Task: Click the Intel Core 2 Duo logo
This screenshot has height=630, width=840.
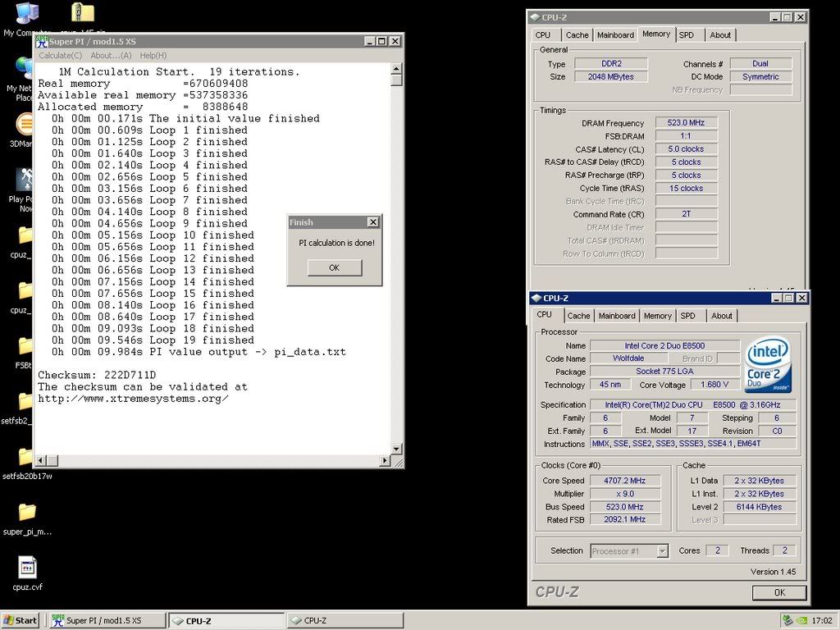Action: (x=768, y=363)
